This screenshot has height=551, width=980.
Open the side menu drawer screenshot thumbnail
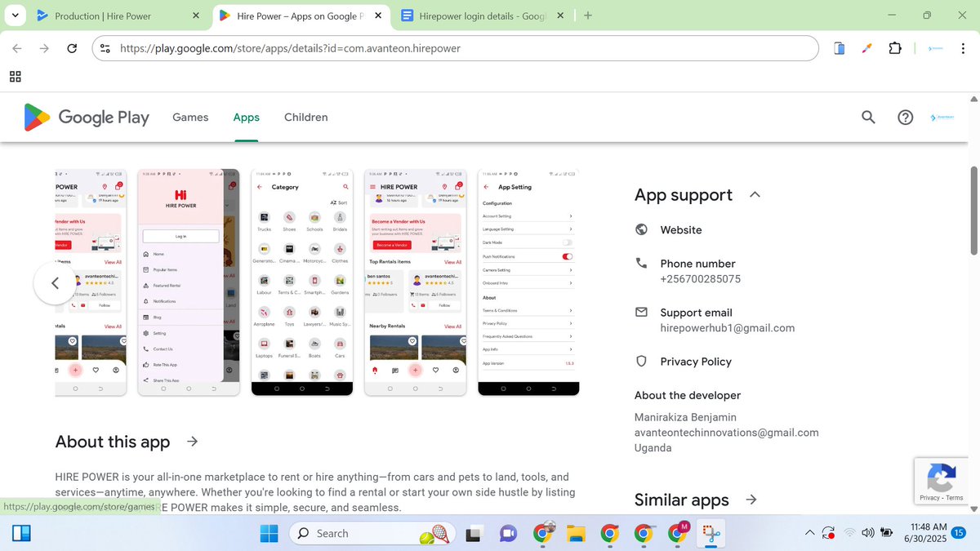pos(189,282)
